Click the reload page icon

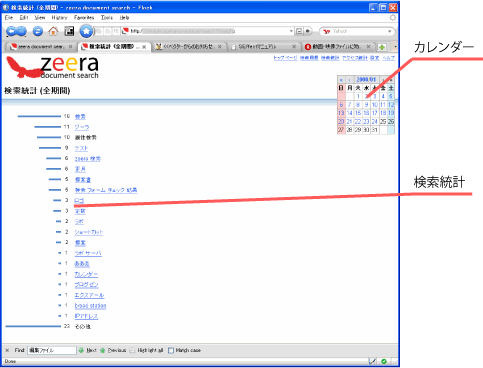[x=38, y=31]
